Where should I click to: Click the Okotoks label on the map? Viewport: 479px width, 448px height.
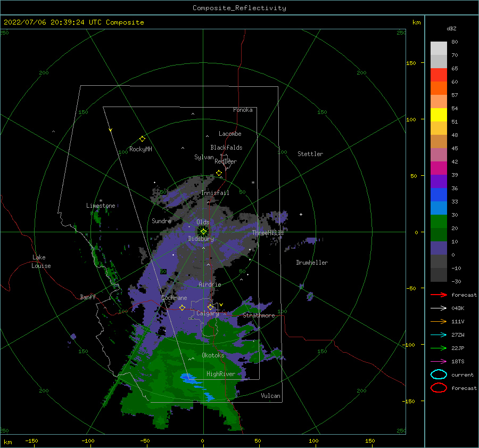tap(213, 355)
